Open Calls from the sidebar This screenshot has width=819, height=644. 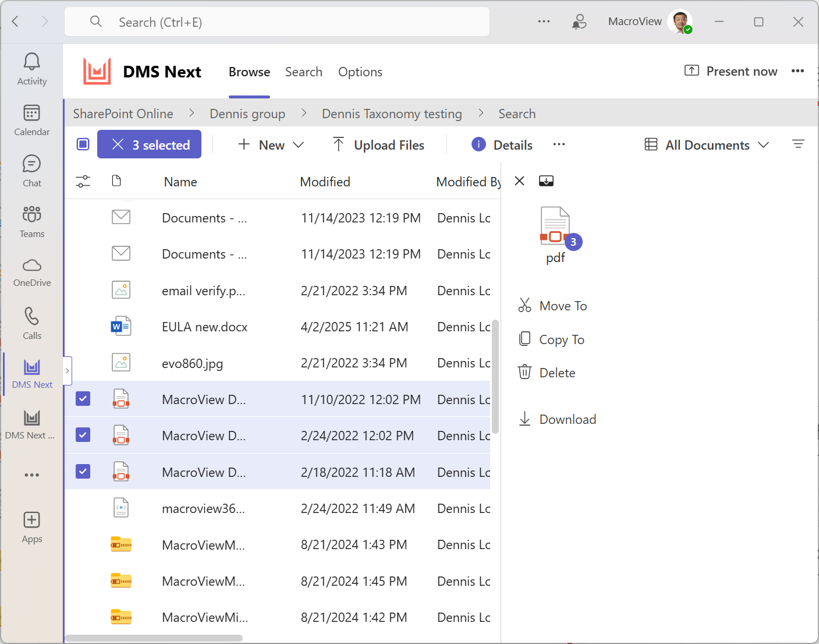coord(32,323)
